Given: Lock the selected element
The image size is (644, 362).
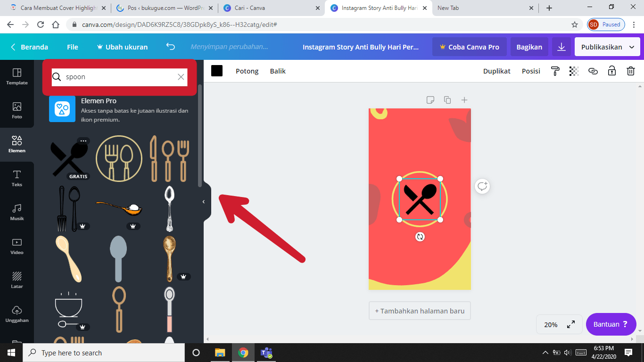Looking at the screenshot, I should click(x=611, y=71).
